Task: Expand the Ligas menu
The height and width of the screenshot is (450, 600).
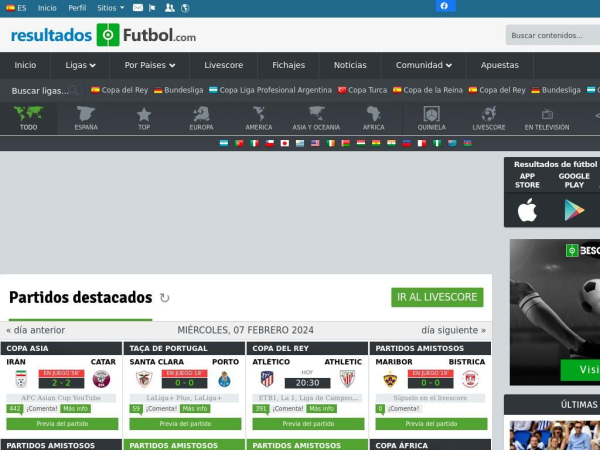Action: click(80, 65)
